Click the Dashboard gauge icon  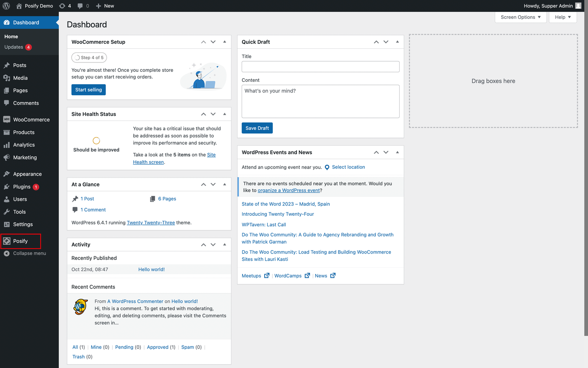tap(6, 23)
